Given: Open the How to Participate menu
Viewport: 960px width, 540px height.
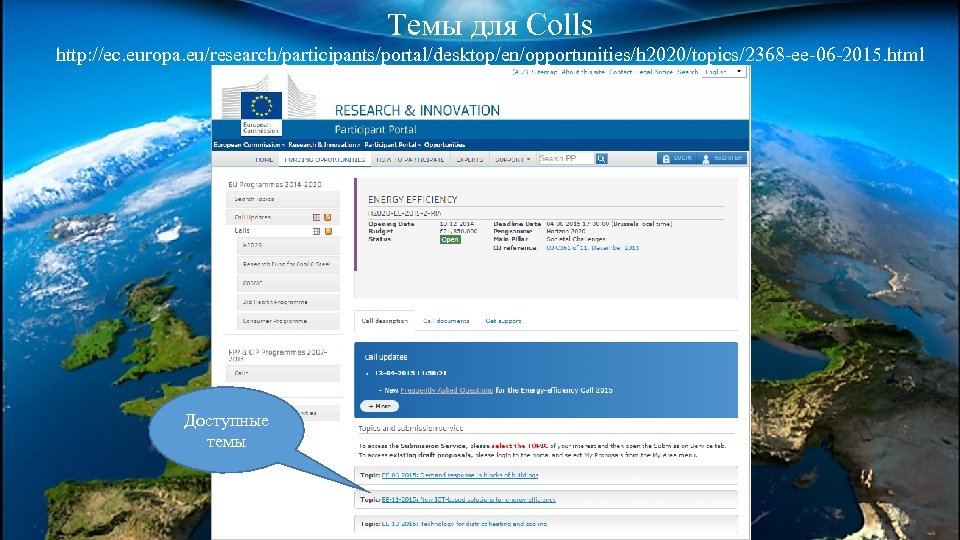Looking at the screenshot, I should point(410,159).
